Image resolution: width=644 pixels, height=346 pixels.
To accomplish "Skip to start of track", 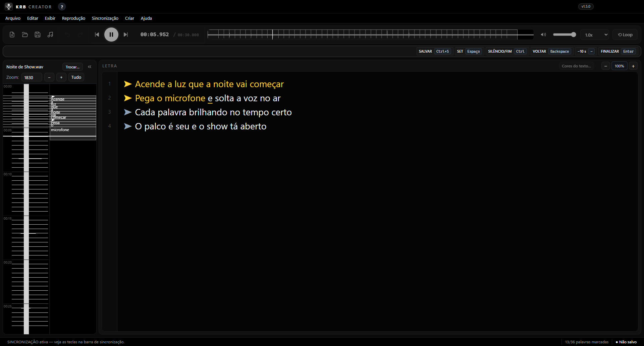I will pyautogui.click(x=97, y=35).
